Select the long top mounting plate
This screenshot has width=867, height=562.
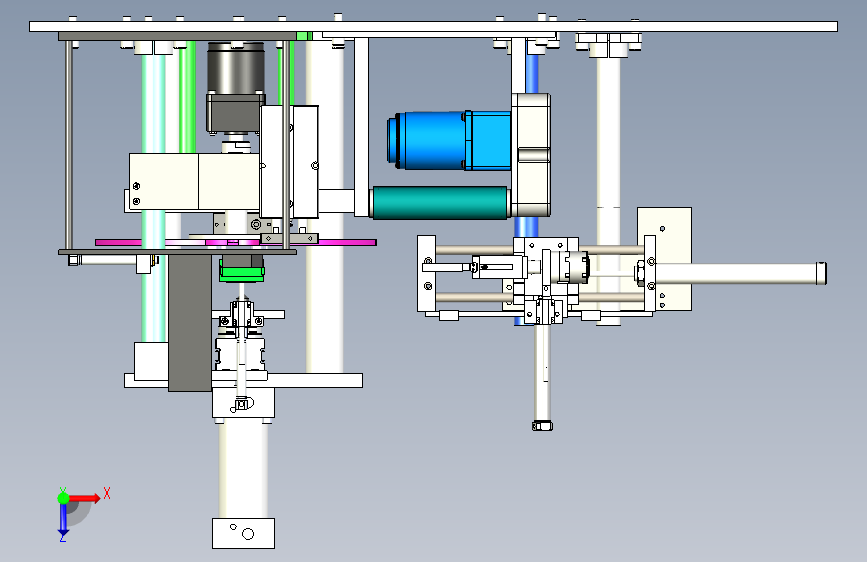click(434, 27)
